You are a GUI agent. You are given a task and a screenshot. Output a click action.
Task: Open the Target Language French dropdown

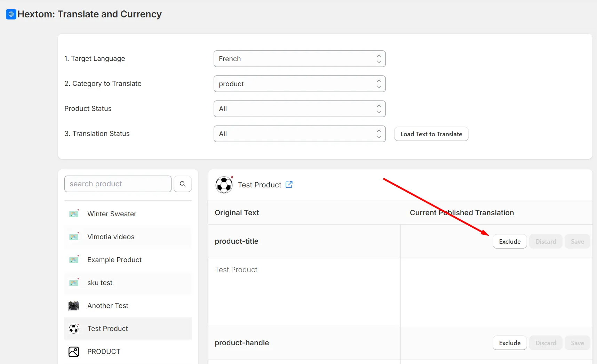coord(300,59)
